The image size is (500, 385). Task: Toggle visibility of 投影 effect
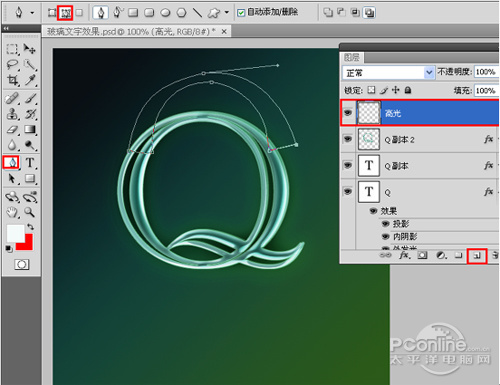click(x=386, y=224)
